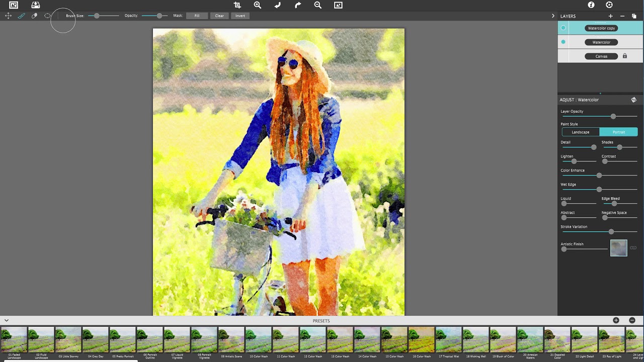Select the Move tool
644x362 pixels.
8,16
